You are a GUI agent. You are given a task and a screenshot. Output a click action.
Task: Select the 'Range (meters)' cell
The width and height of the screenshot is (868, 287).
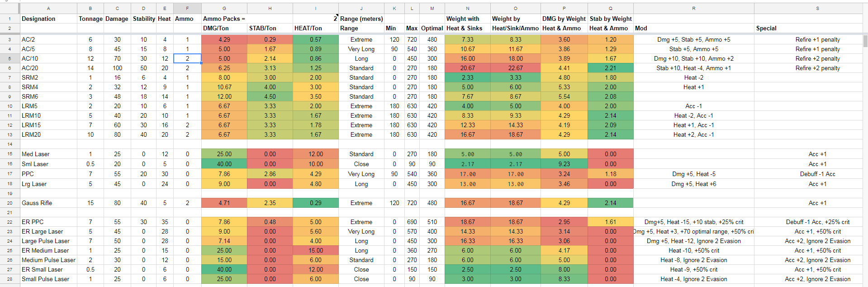(x=361, y=19)
